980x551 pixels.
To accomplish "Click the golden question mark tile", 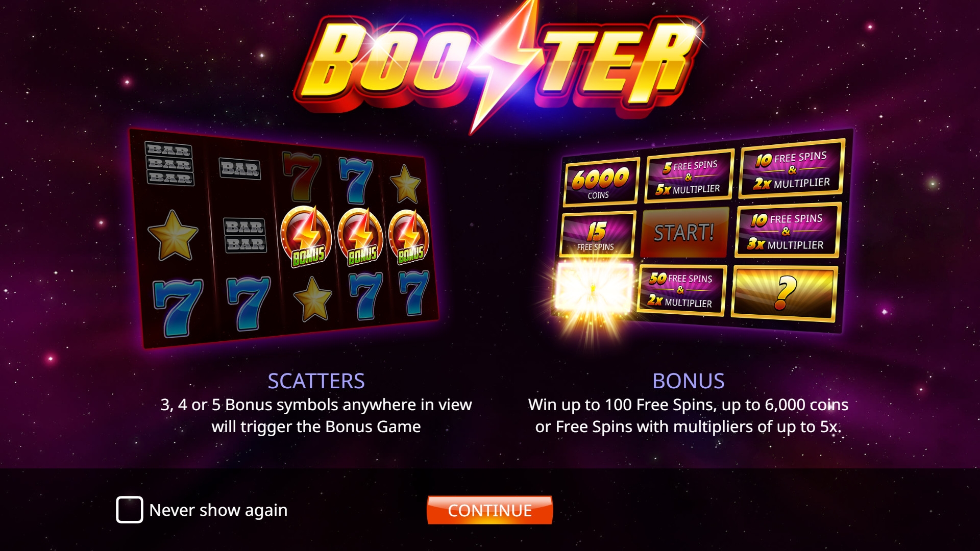I will click(785, 294).
